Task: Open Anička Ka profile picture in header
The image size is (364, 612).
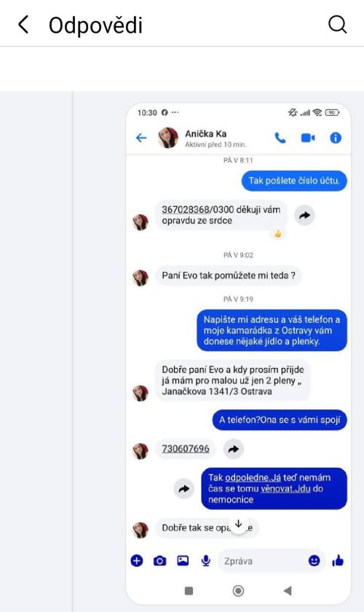Action: click(168, 138)
